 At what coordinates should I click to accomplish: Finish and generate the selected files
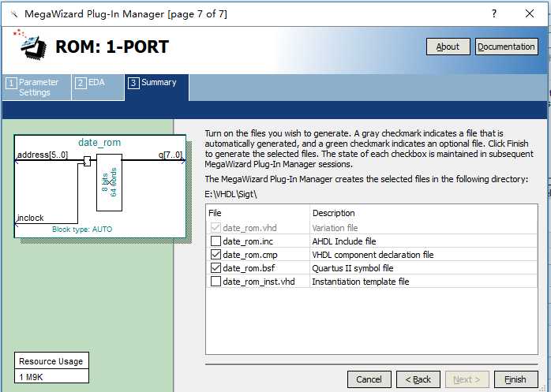pyautogui.click(x=515, y=379)
